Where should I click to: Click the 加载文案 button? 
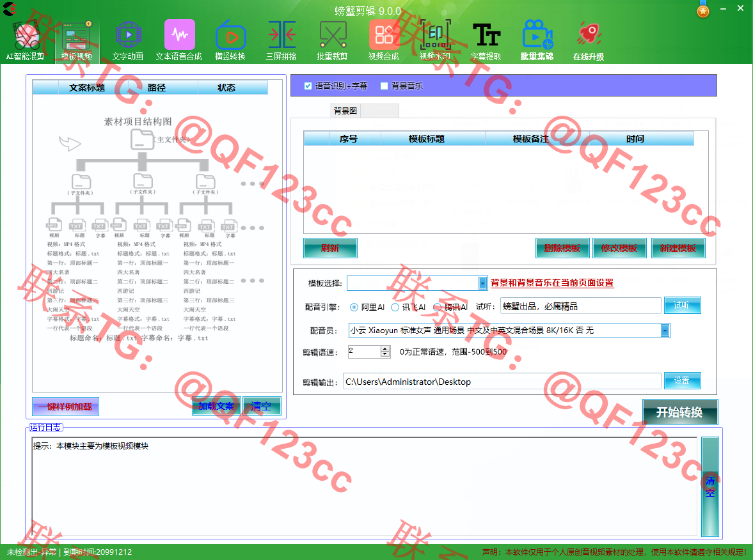click(216, 406)
